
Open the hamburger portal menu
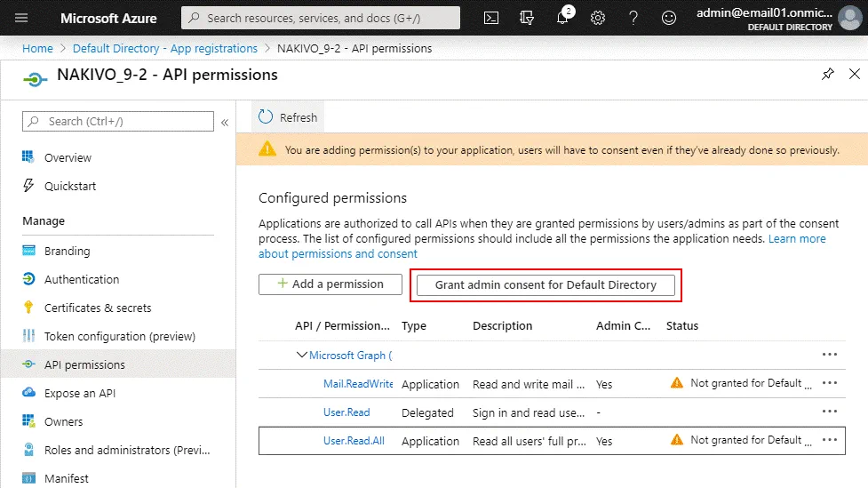(21, 18)
